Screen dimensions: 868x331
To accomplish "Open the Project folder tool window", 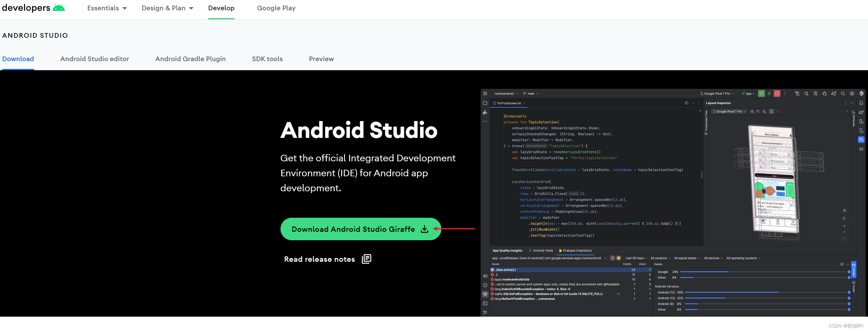I will click(485, 103).
